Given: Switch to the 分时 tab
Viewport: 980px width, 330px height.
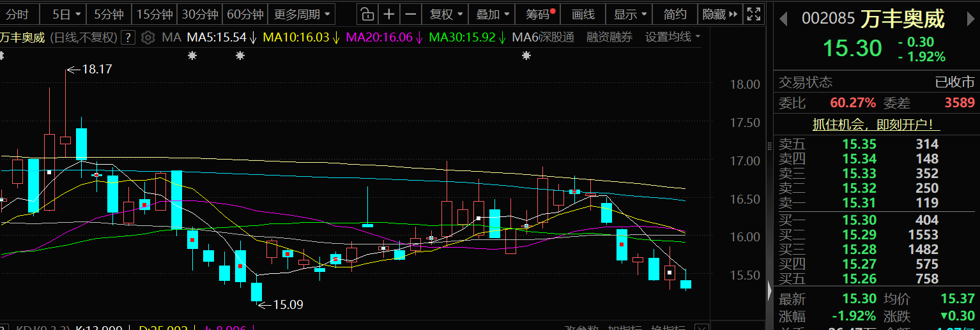Looking at the screenshot, I should tap(18, 14).
